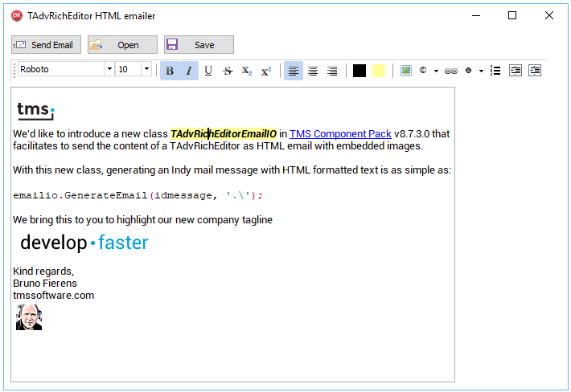Apply superscript formatting
The width and height of the screenshot is (571, 392).
click(266, 71)
